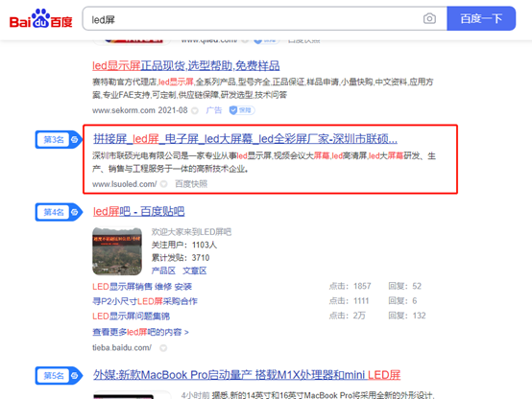Click the 第4名 rank badge icon
Viewport: 532px width, 399px height.
[59, 212]
